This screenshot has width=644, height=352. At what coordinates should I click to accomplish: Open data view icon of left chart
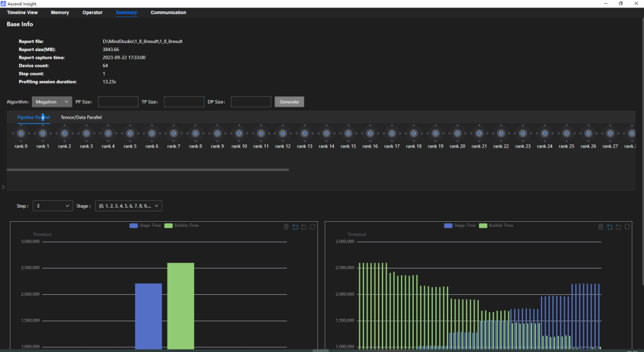286,227
